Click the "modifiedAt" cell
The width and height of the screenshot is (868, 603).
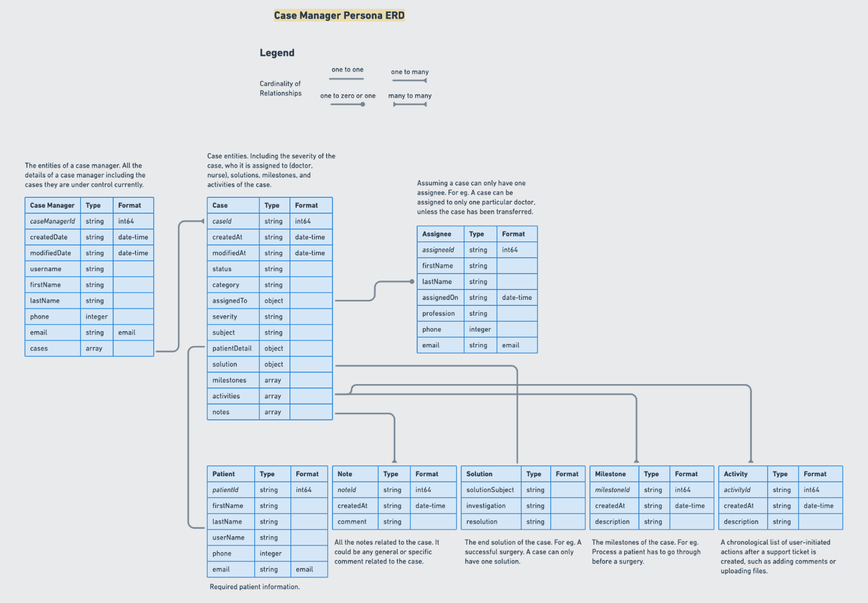[x=234, y=253]
